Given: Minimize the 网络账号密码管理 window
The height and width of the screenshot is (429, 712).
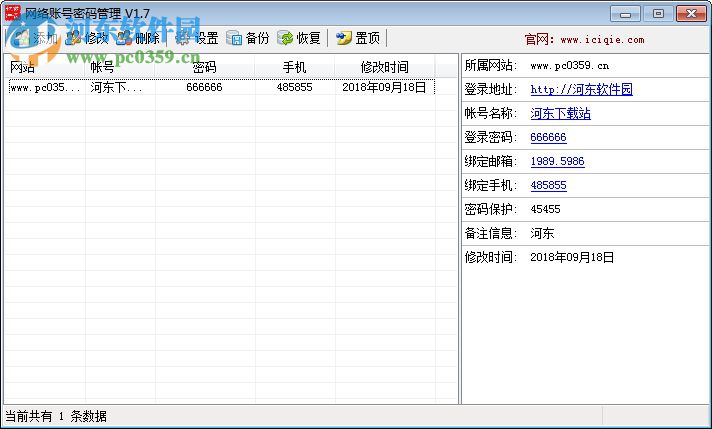Looking at the screenshot, I should [x=625, y=14].
